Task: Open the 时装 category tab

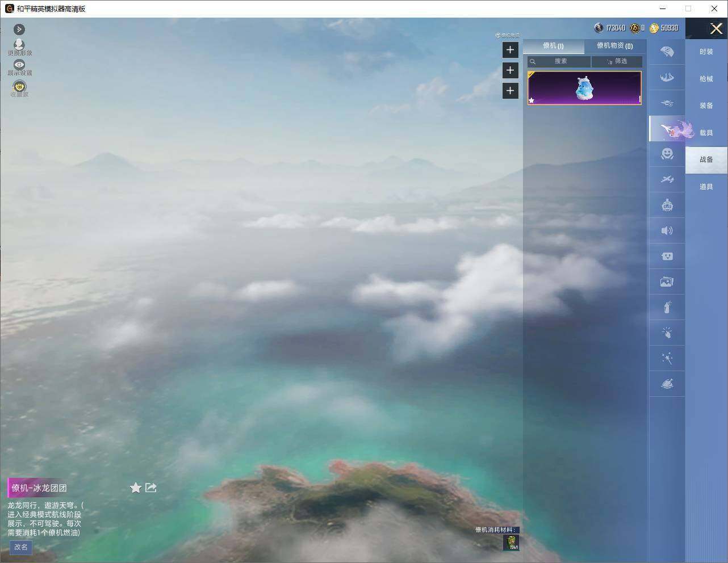Action: (706, 52)
